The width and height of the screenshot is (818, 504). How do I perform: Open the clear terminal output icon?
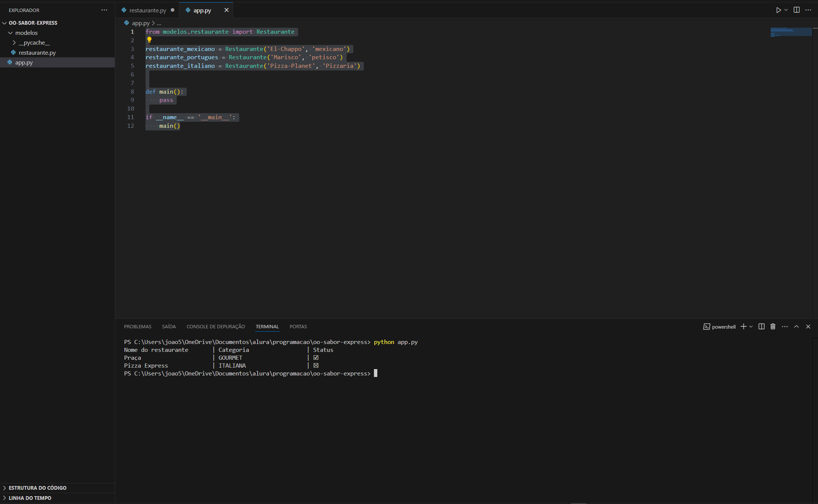coord(772,326)
